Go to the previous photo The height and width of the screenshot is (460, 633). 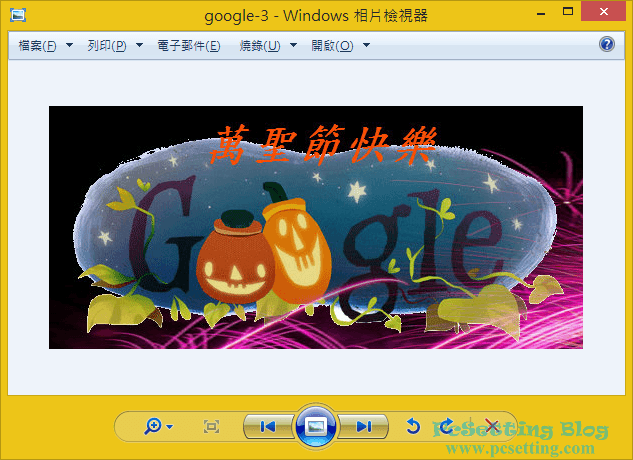pos(267,427)
